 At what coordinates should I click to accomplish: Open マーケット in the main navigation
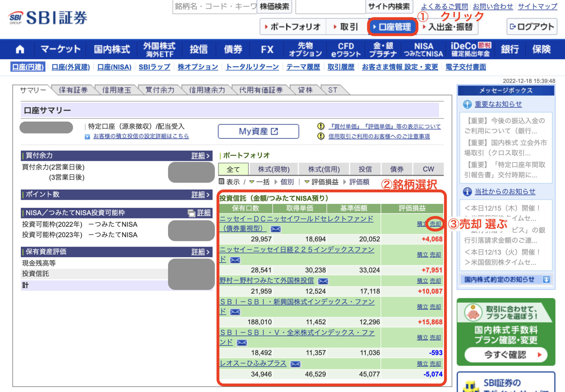click(x=60, y=49)
